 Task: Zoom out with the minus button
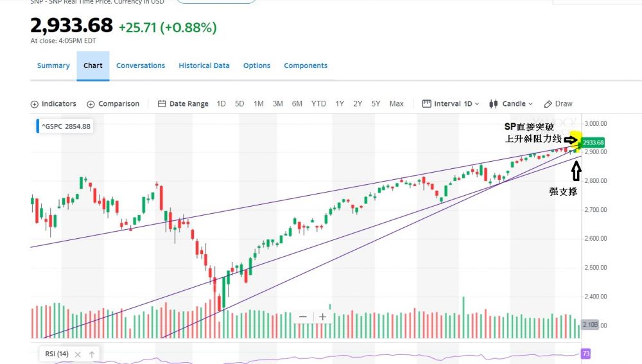coord(303,317)
